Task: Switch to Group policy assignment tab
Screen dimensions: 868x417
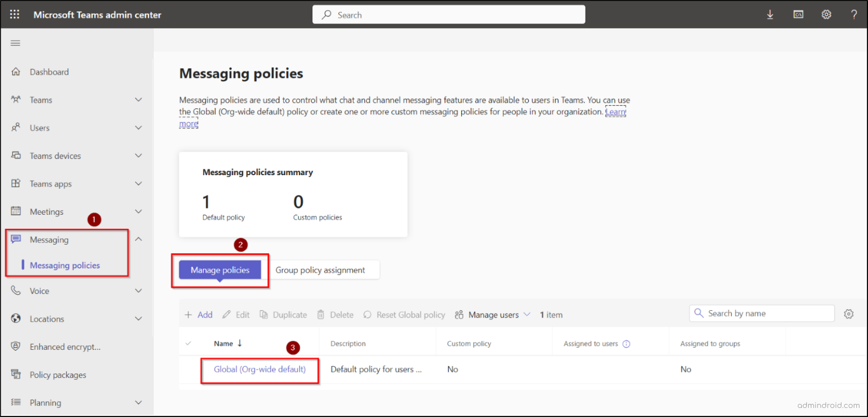Action: click(x=320, y=270)
